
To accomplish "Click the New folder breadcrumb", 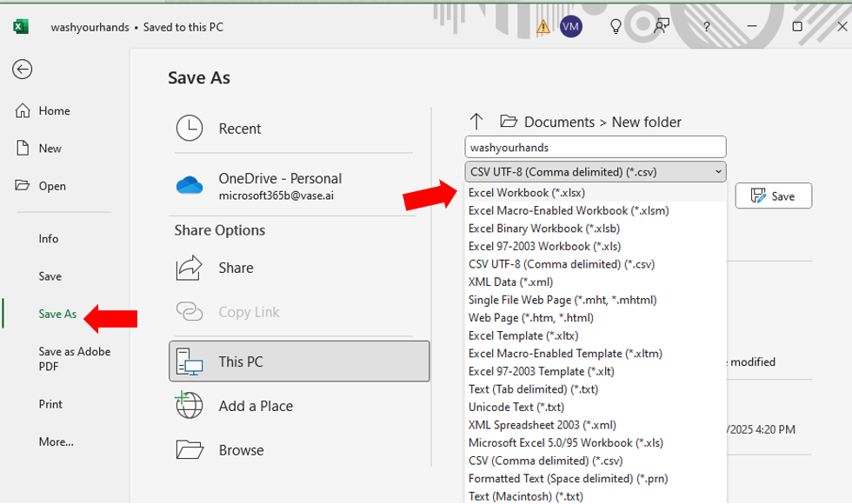I will point(646,123).
